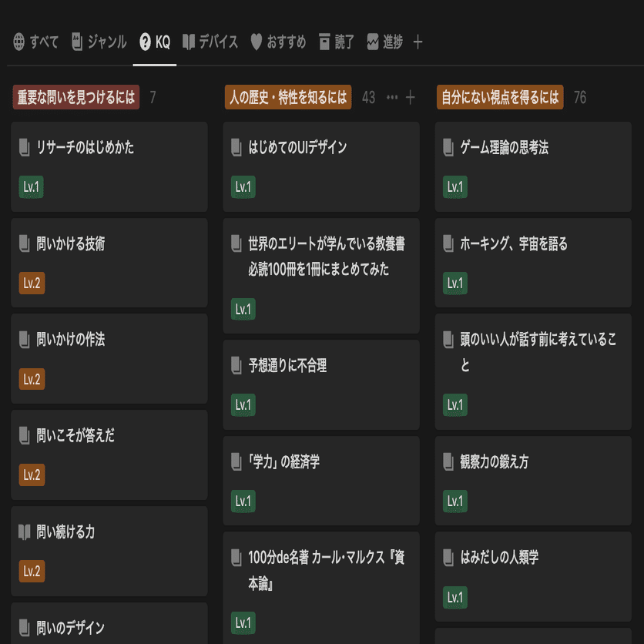Add a card to 人の歴史・特性を知るには column
The height and width of the screenshot is (644, 644).
point(411,97)
